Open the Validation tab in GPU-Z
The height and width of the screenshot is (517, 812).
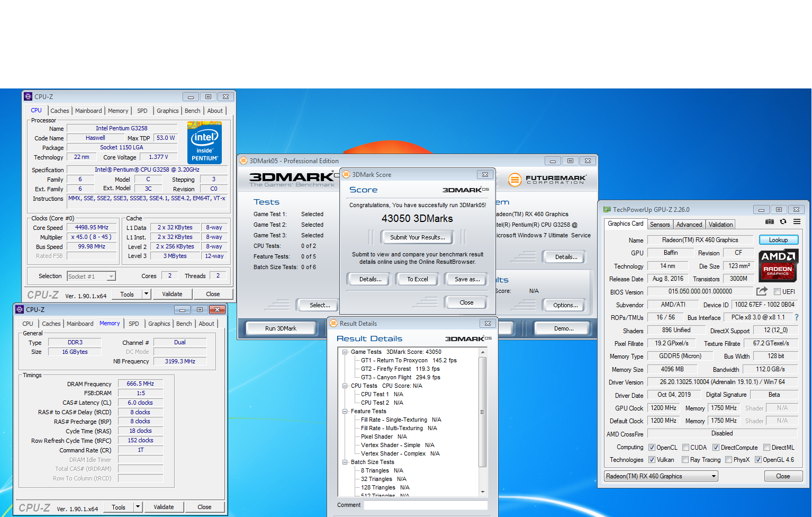pos(721,225)
